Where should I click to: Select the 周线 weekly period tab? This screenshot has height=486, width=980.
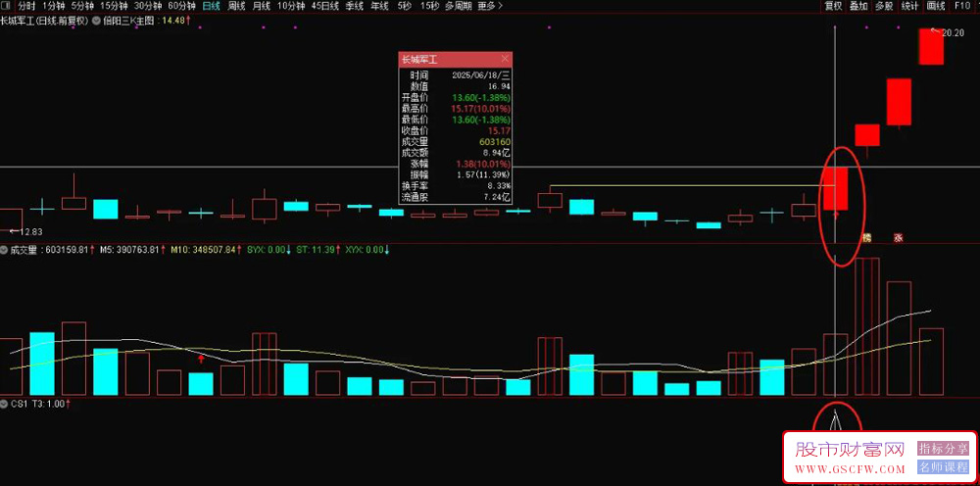(x=236, y=6)
